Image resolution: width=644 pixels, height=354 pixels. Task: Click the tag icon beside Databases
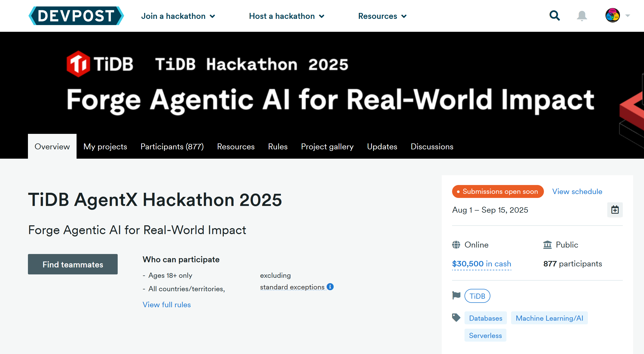click(x=456, y=318)
